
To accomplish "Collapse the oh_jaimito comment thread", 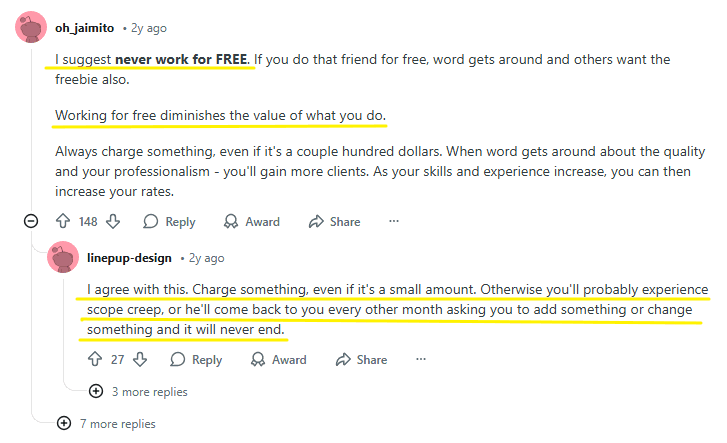I will coord(31,222).
